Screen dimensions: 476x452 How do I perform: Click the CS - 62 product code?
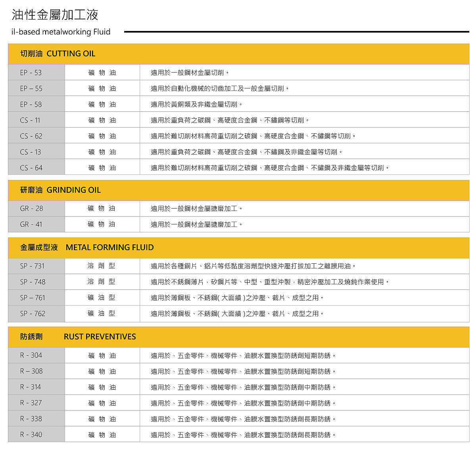coord(31,136)
